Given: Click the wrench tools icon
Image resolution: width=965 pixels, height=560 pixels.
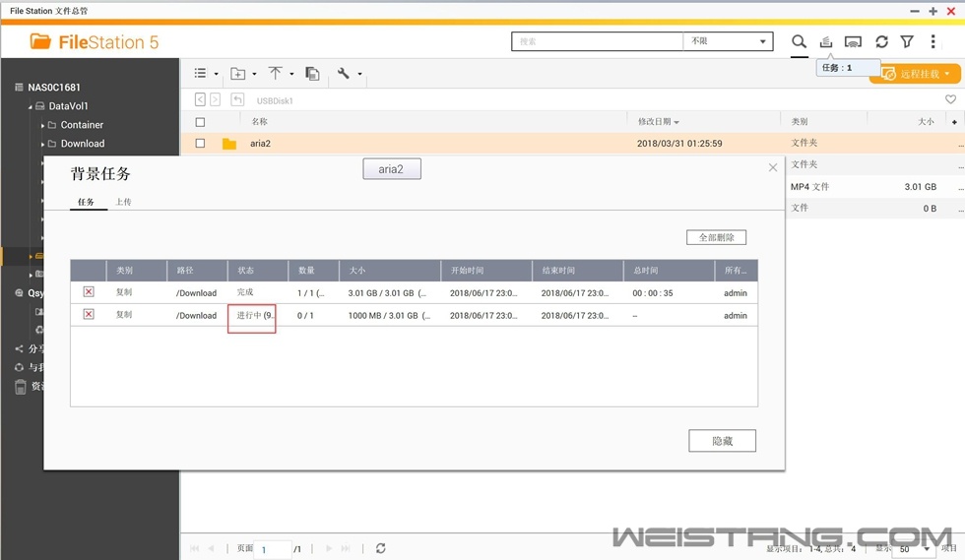Looking at the screenshot, I should (x=344, y=73).
